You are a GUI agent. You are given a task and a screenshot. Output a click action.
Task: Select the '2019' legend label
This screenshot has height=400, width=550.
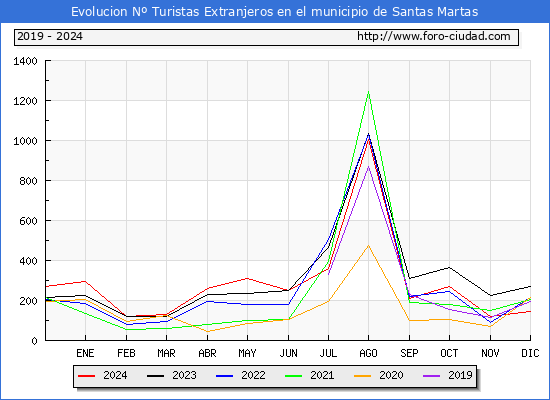pos(460,375)
